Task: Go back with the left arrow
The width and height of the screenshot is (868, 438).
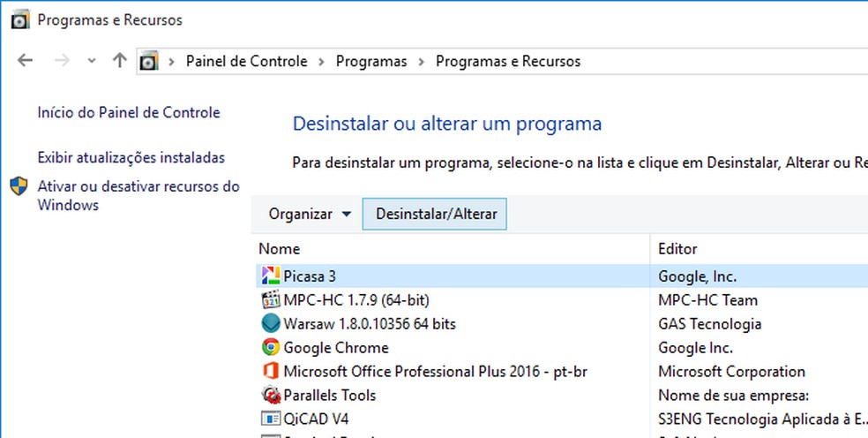Action: [26, 60]
